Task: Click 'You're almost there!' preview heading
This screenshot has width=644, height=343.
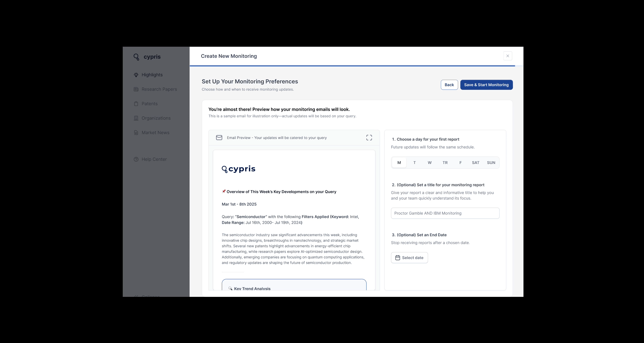Action: coord(279,109)
